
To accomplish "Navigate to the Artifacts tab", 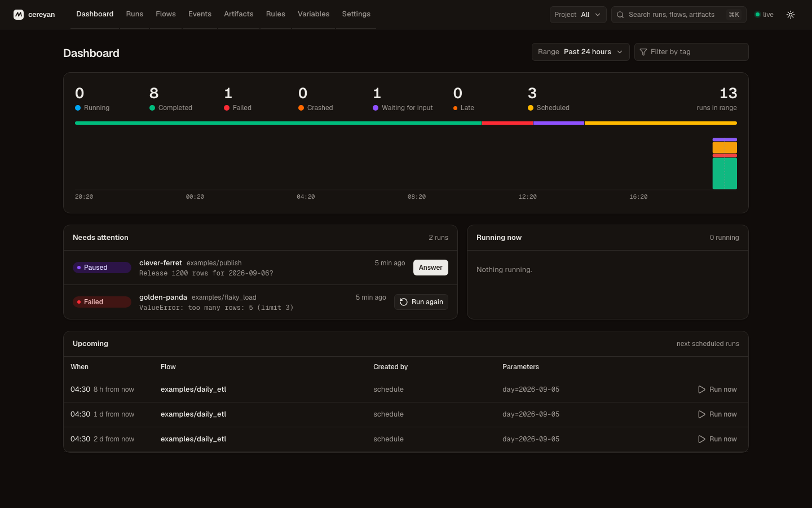I will pyautogui.click(x=239, y=14).
